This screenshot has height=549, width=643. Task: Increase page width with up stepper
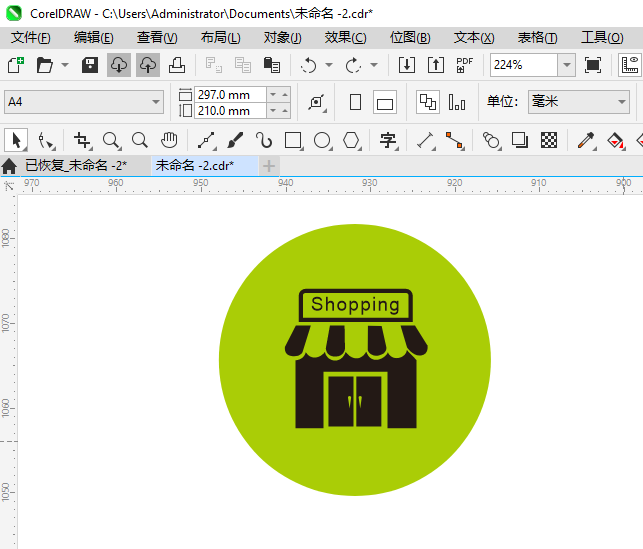coord(285,95)
